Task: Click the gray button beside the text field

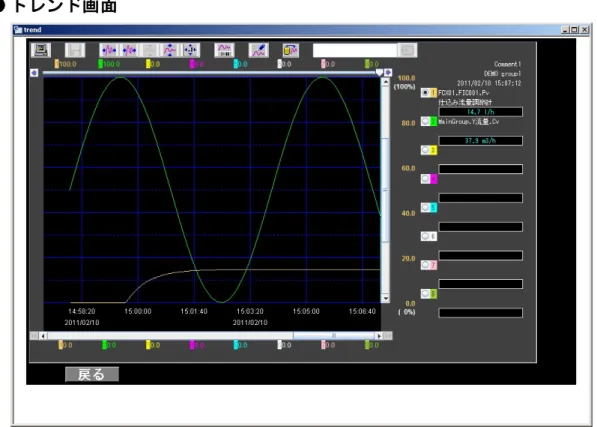Action: 407,50
